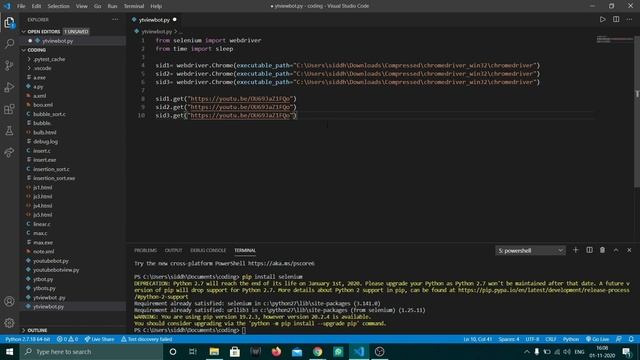Click the UTF-8 encoding indicator
The width and height of the screenshot is (640, 360).
coord(532,339)
